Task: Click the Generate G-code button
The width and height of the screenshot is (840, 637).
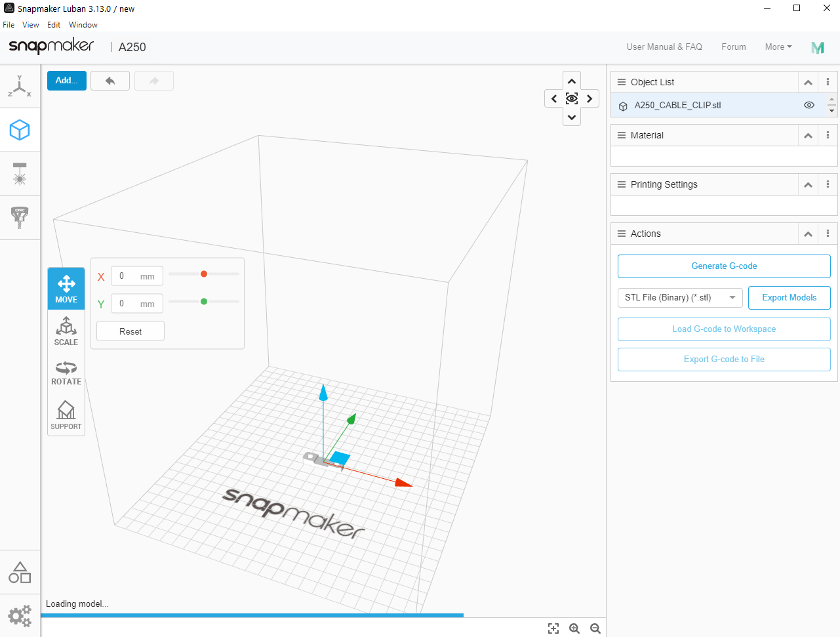Action: [723, 266]
